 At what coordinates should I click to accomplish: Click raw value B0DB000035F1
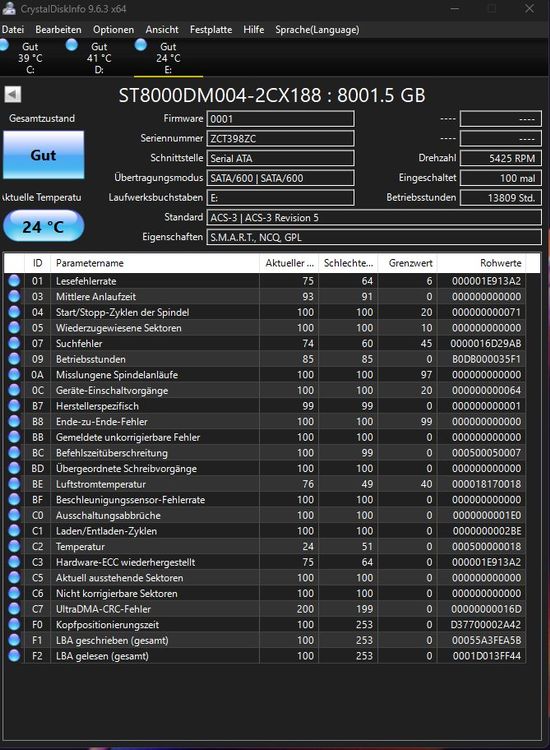(486, 359)
